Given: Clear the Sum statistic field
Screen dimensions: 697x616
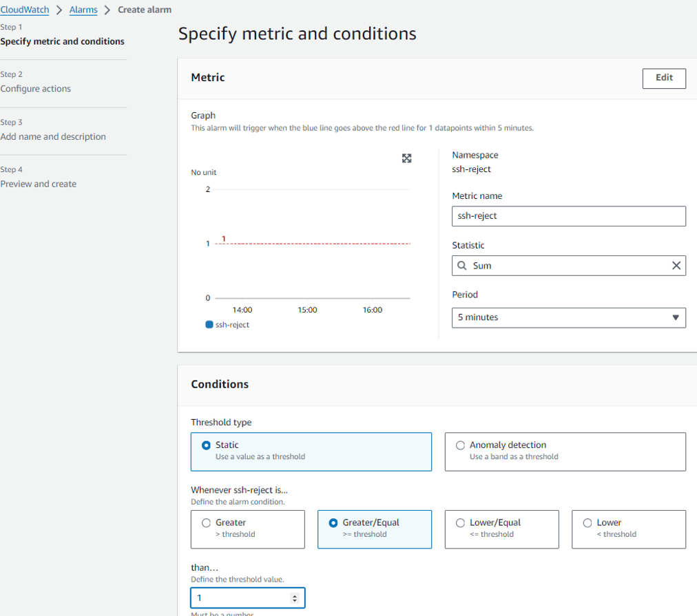Looking at the screenshot, I should point(676,266).
